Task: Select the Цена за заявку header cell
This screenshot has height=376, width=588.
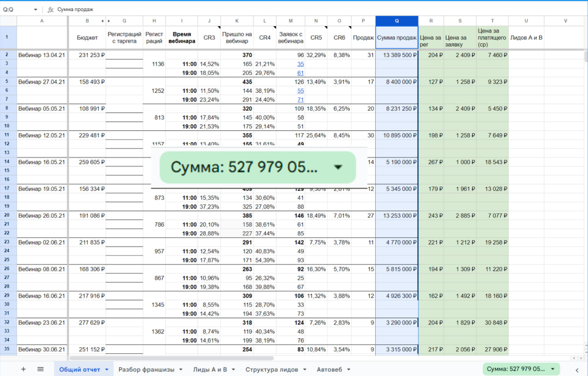Action: click(460, 38)
